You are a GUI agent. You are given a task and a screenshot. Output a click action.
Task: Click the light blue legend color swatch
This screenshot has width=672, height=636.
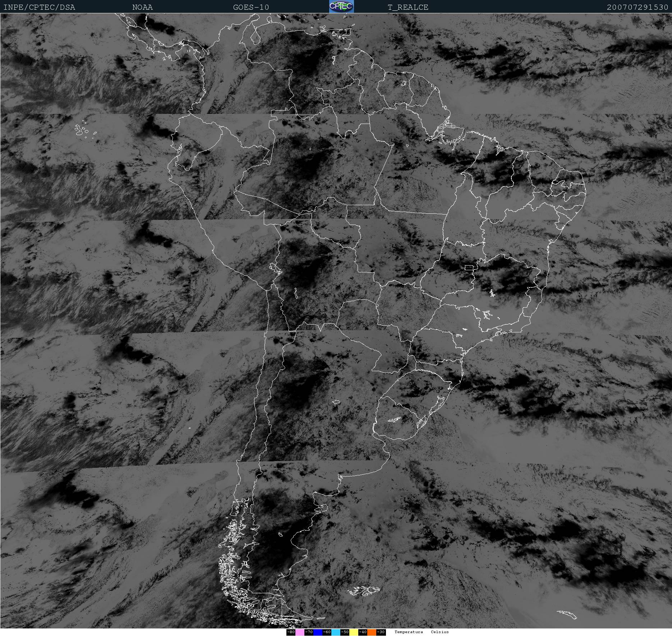pos(336,632)
